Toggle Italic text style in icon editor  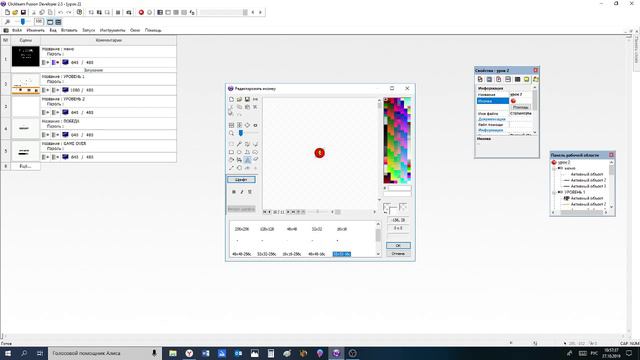point(242,192)
